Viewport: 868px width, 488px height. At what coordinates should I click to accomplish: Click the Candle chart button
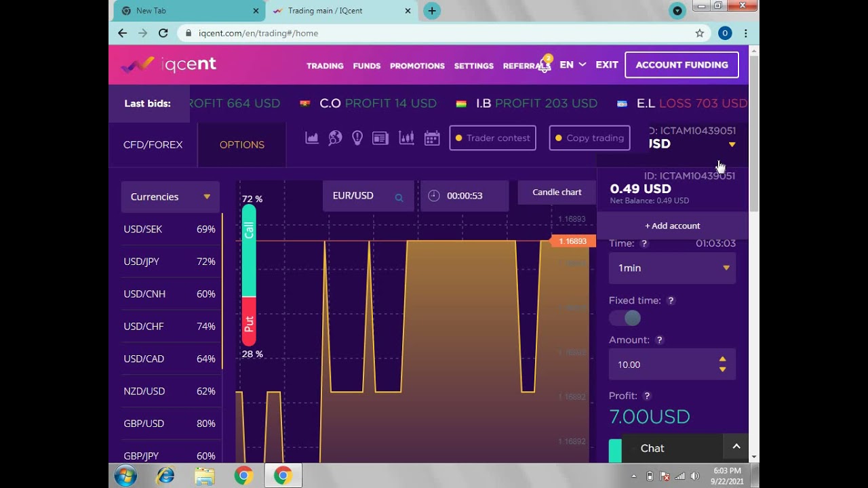pyautogui.click(x=557, y=192)
